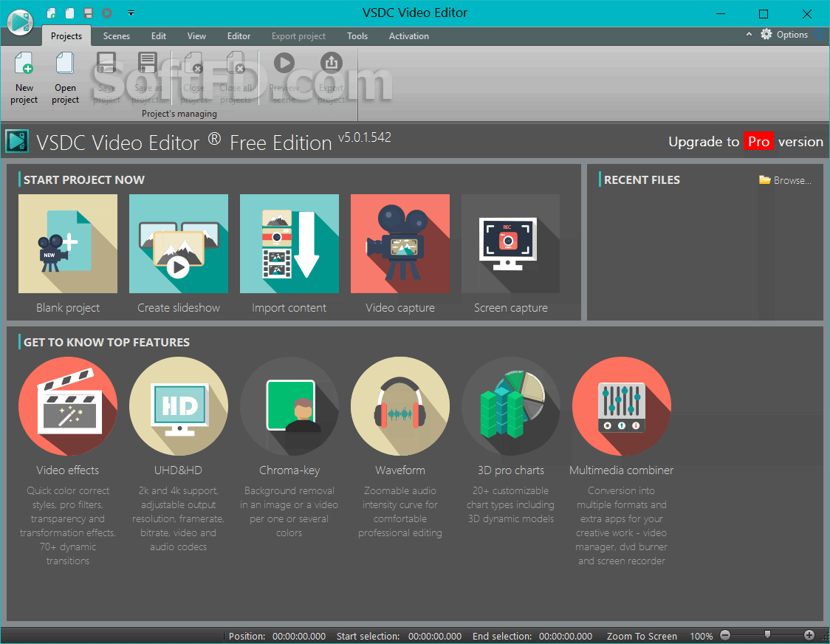Click the UHD&HD title text
The image size is (830, 644).
[179, 470]
